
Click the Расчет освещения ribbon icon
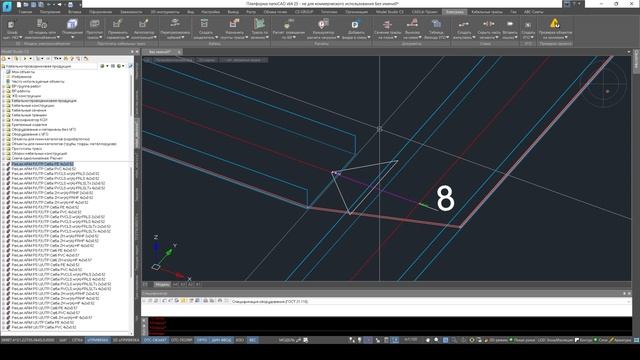click(289, 24)
